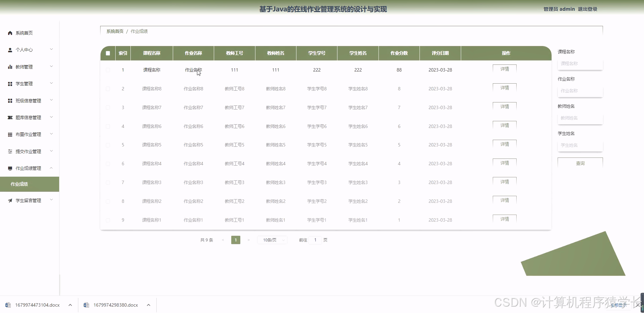Click the person icon beside 个人中心

click(10, 50)
